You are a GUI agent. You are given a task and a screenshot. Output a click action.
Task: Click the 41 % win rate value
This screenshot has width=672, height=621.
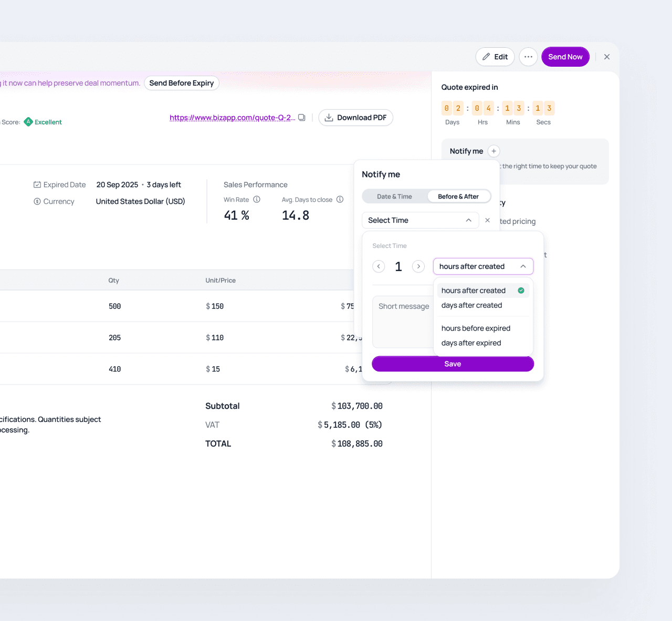tap(237, 215)
